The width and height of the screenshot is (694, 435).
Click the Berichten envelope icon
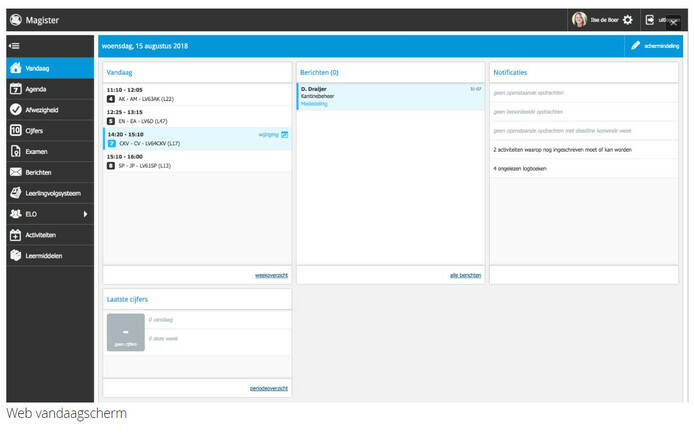[x=15, y=172]
